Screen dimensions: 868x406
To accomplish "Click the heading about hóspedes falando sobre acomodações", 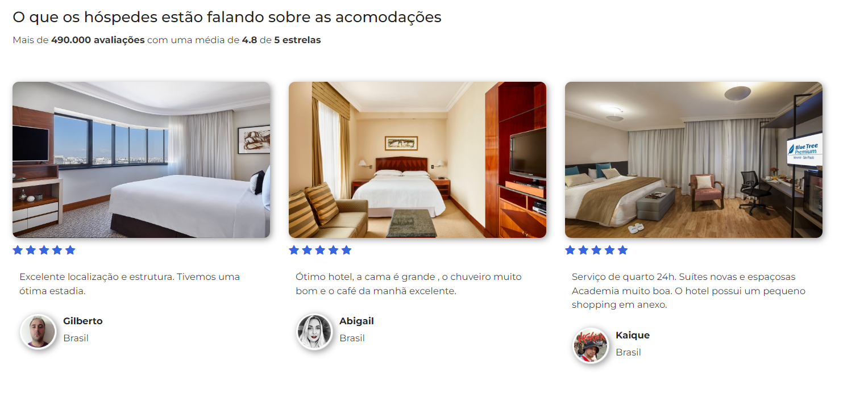I will point(227,17).
